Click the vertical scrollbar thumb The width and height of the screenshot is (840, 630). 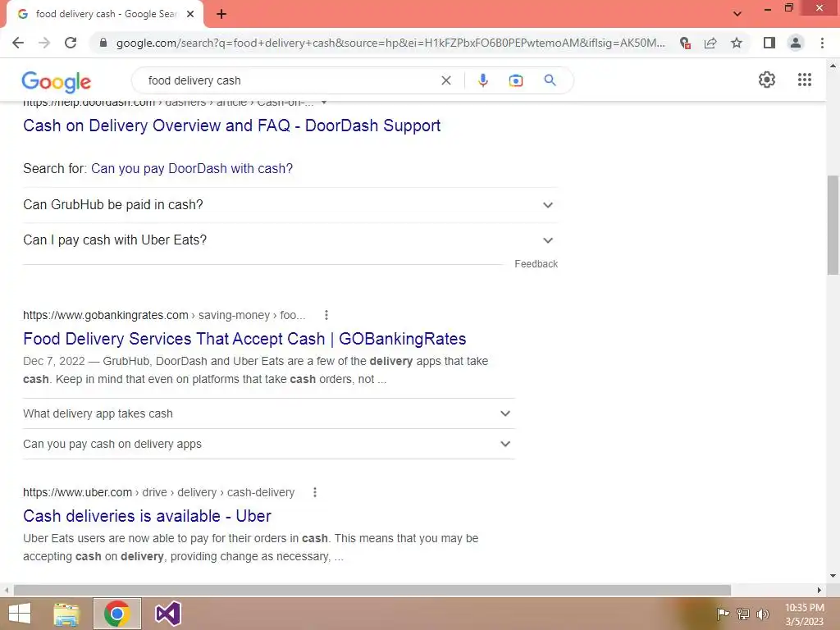tap(833, 225)
